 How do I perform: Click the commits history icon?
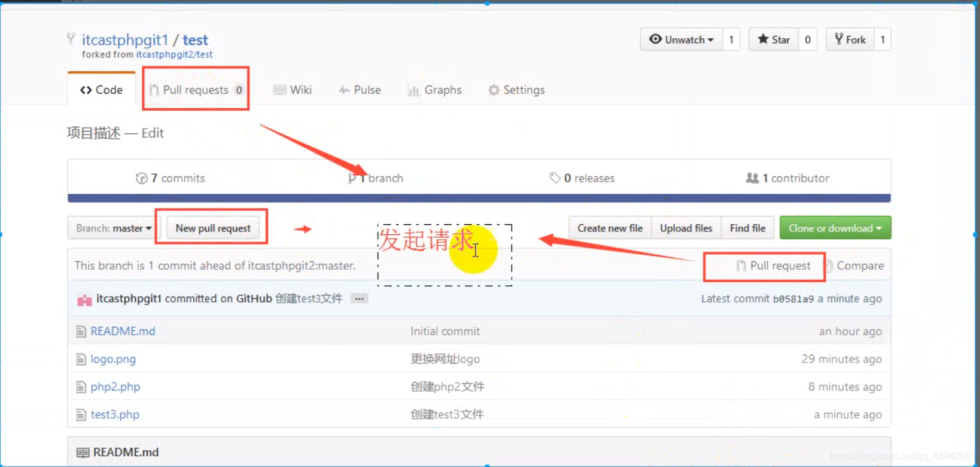point(141,178)
